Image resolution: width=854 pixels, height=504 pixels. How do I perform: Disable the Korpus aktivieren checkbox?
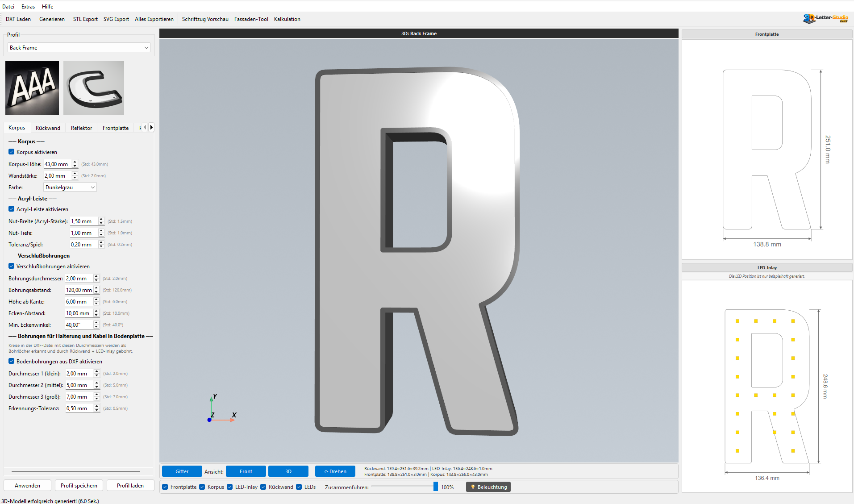(x=11, y=152)
